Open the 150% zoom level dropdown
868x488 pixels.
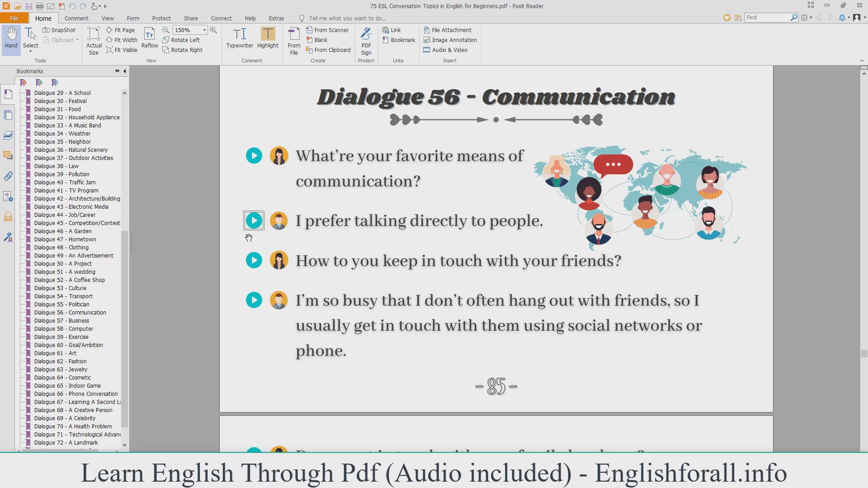point(204,30)
